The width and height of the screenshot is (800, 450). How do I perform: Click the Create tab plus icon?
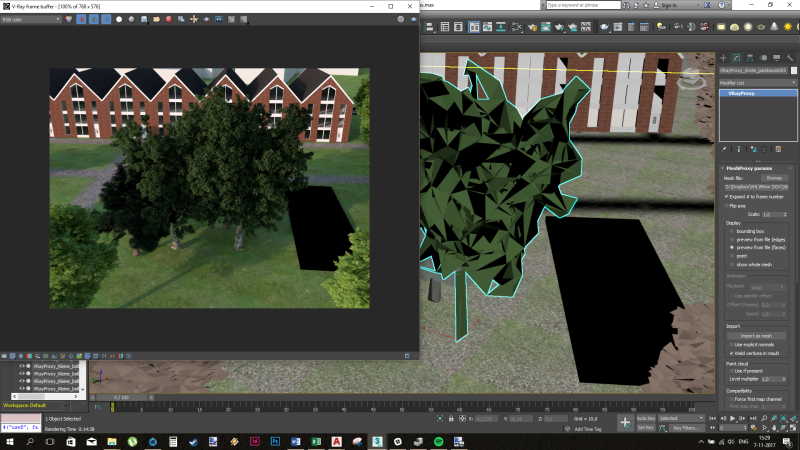tap(723, 58)
